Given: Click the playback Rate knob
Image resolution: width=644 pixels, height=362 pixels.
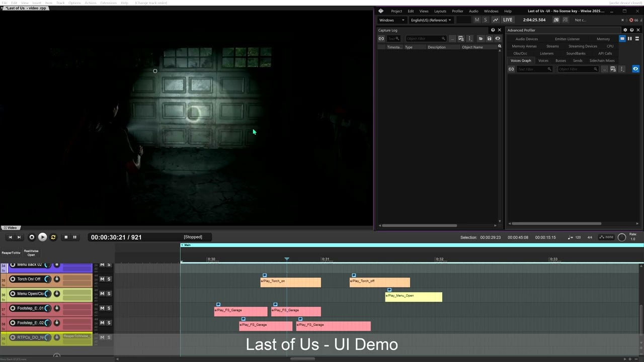Looking at the screenshot, I should coord(622,237).
